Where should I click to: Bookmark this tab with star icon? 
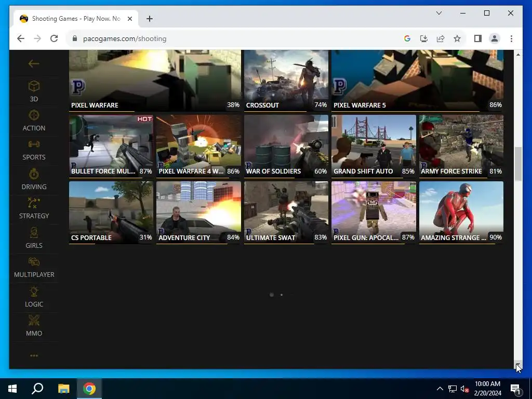pos(457,38)
